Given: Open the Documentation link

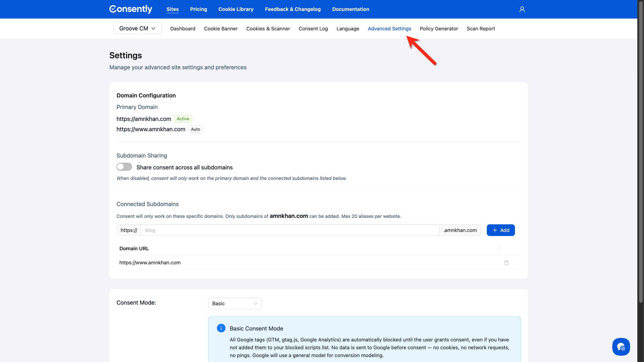Looking at the screenshot, I should click(x=350, y=9).
